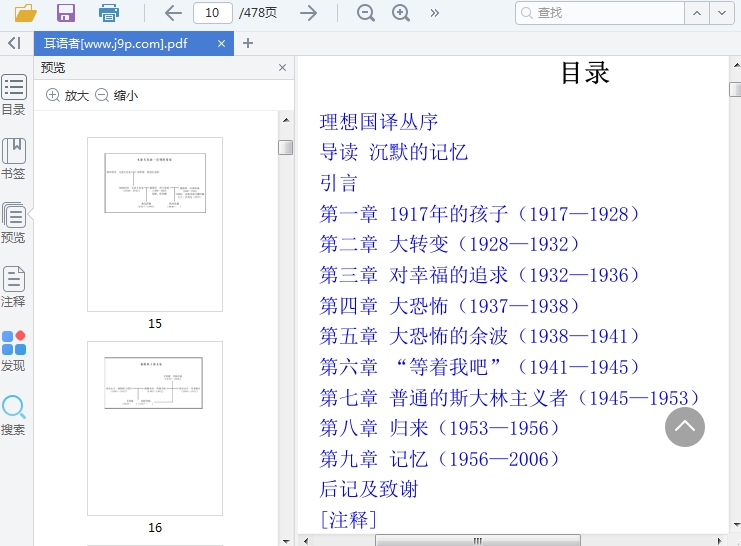The width and height of the screenshot is (741, 546).
Task: Select the page 15 thumbnail
Action: click(x=155, y=225)
